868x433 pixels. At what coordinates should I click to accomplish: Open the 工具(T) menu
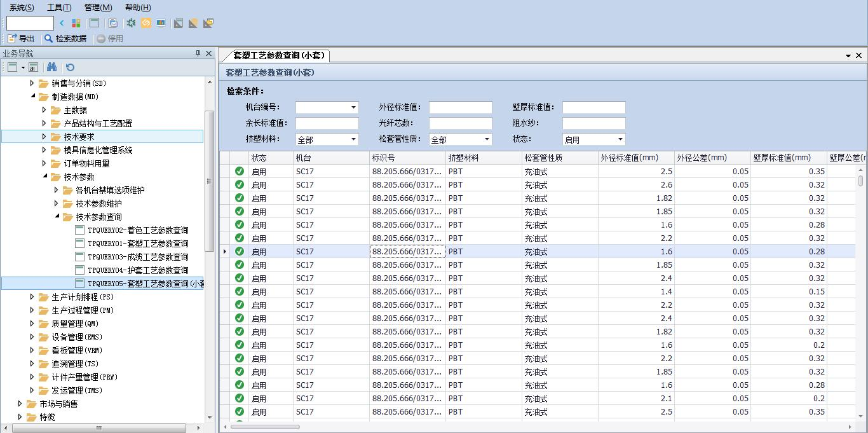pyautogui.click(x=59, y=8)
